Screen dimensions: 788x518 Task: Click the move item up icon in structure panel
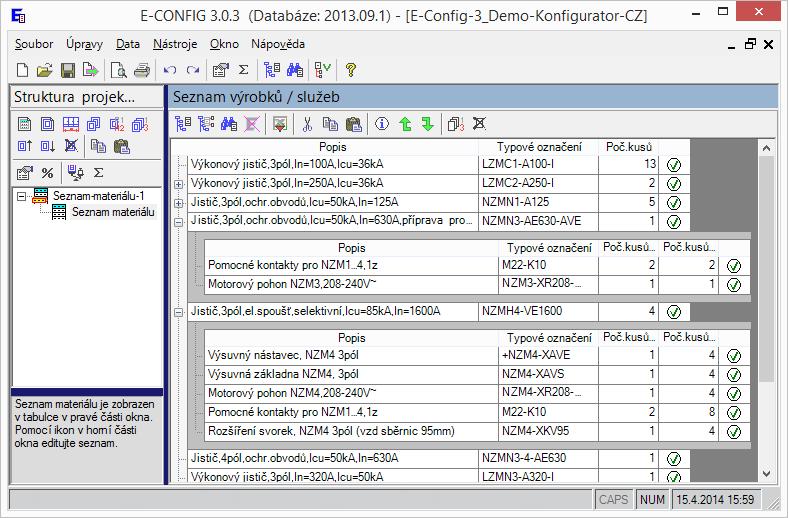point(25,146)
